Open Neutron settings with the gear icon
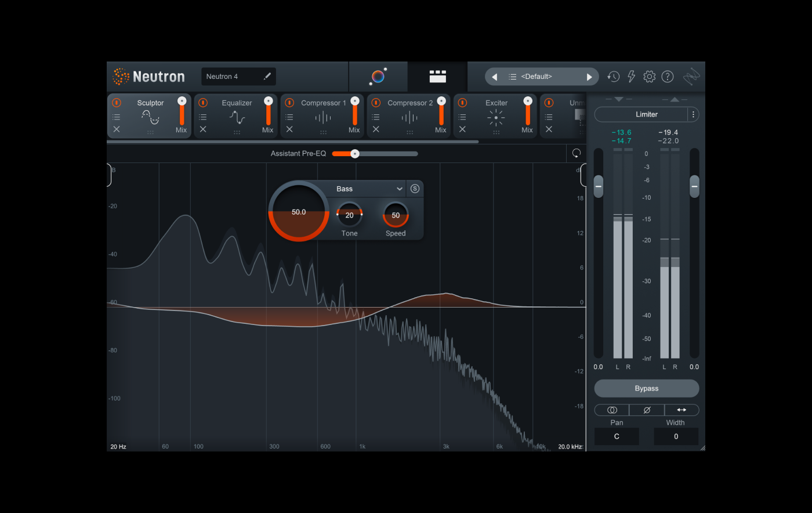Viewport: 812px width, 513px height. point(650,77)
